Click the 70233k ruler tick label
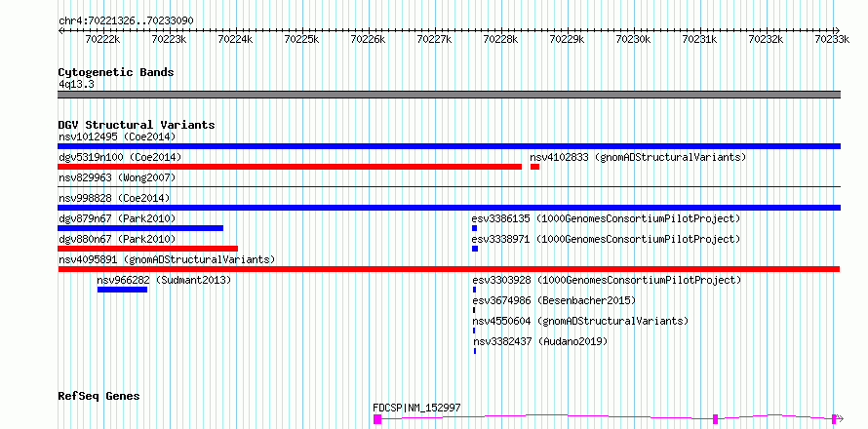 pyautogui.click(x=832, y=39)
